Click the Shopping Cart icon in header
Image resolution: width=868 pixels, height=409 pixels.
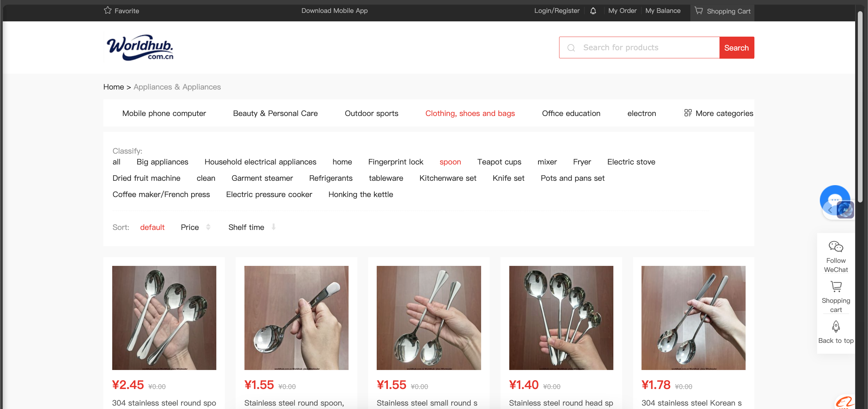tap(698, 11)
